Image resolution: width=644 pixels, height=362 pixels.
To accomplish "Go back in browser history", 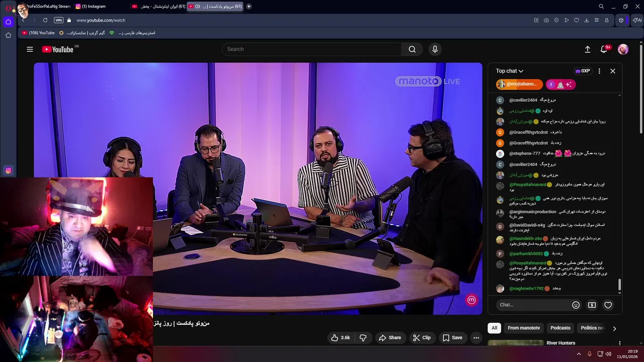I will click(23, 20).
